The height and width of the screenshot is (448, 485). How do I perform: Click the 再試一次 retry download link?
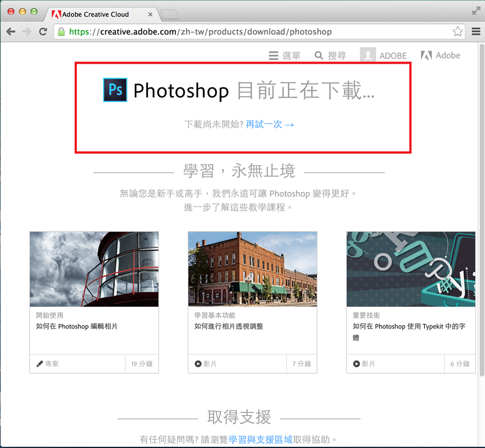coord(270,124)
